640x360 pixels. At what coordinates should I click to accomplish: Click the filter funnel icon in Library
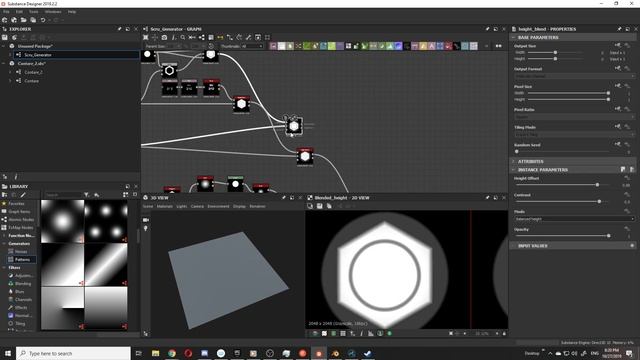pyautogui.click(x=87, y=195)
